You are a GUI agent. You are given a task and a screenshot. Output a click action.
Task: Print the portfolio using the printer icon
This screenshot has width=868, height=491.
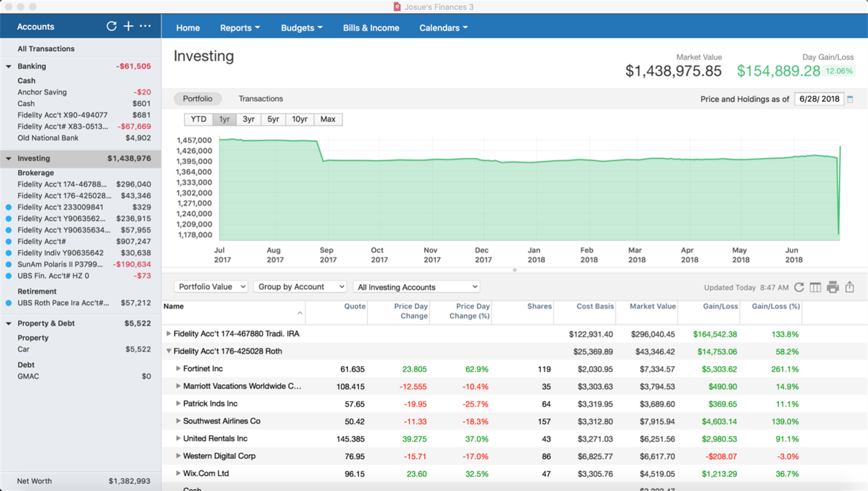pyautogui.click(x=833, y=287)
